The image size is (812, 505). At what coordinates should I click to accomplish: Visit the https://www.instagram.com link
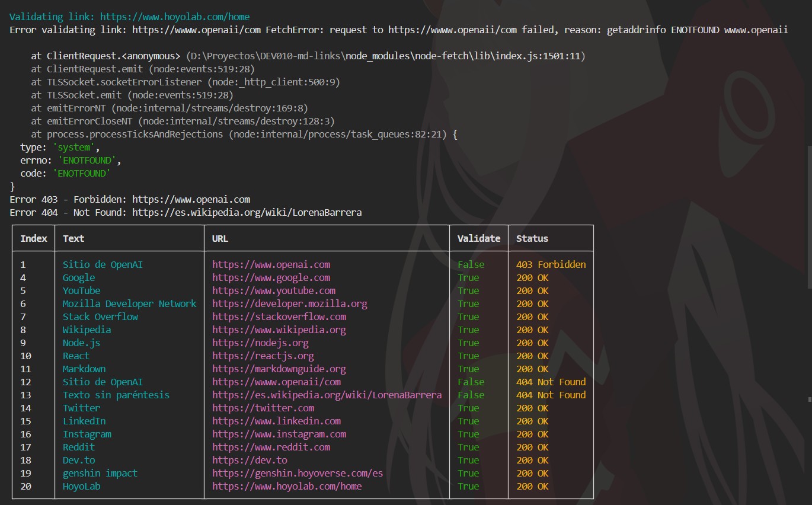[279, 434]
